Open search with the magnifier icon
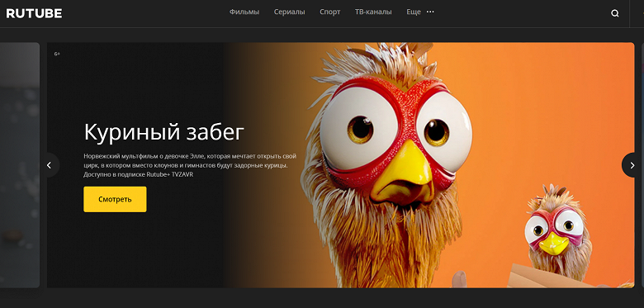This screenshot has height=308, width=644. point(615,13)
